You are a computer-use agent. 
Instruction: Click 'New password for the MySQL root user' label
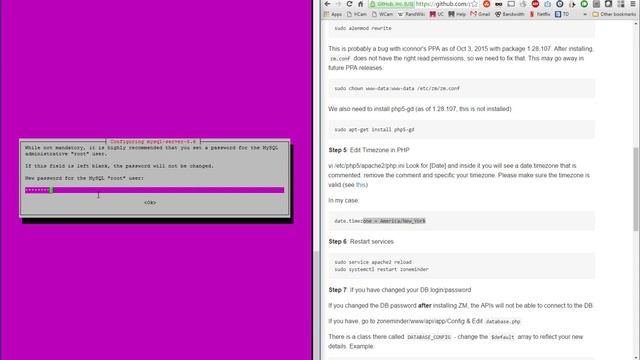click(84, 178)
